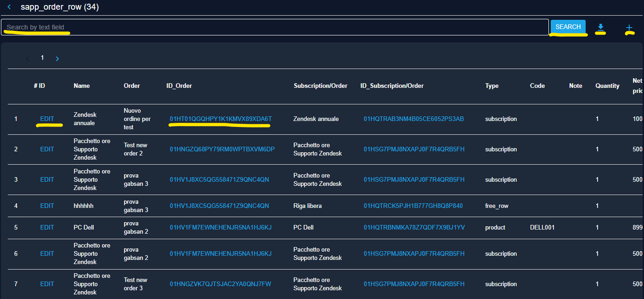Select the 899 price cell

638,228
